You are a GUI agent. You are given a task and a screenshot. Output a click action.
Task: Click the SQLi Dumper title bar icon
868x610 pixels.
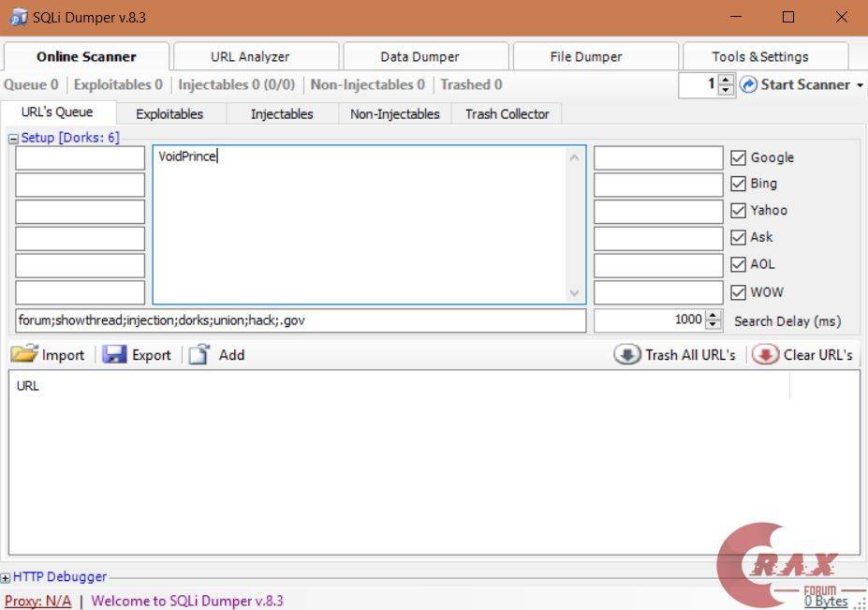click(18, 18)
